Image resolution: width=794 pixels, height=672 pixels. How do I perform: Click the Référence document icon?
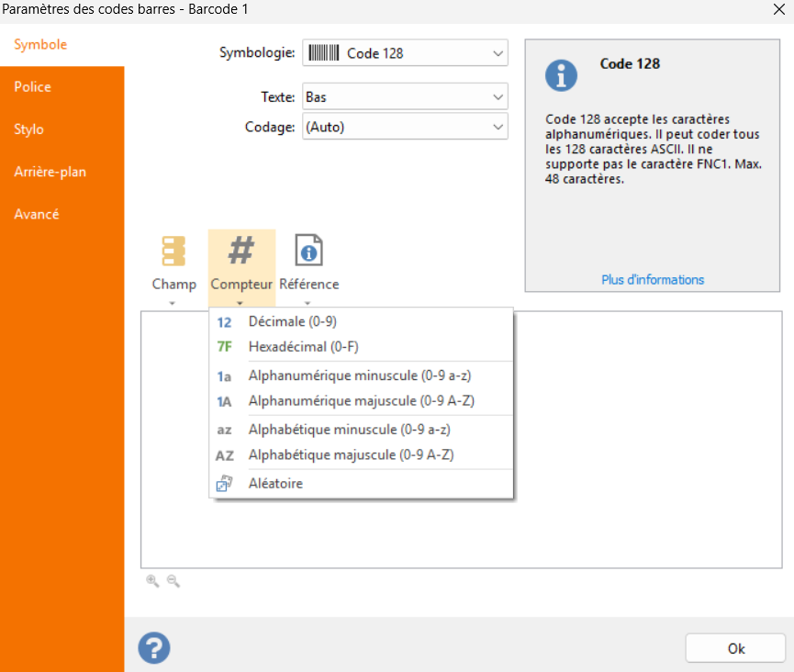[308, 251]
